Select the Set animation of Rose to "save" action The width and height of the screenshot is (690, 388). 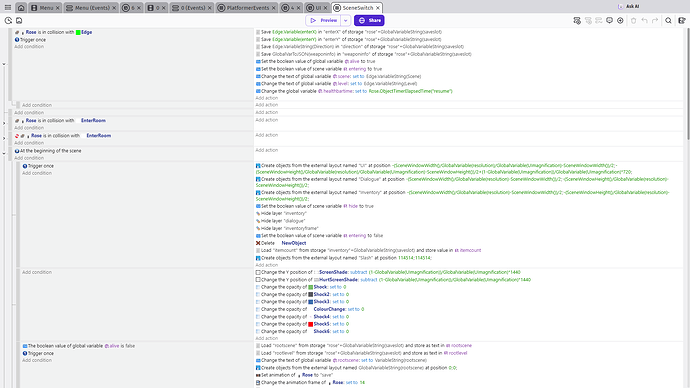coord(294,375)
